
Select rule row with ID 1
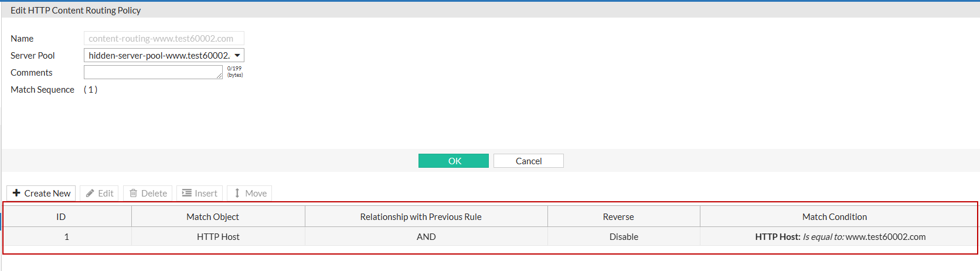(x=66, y=237)
